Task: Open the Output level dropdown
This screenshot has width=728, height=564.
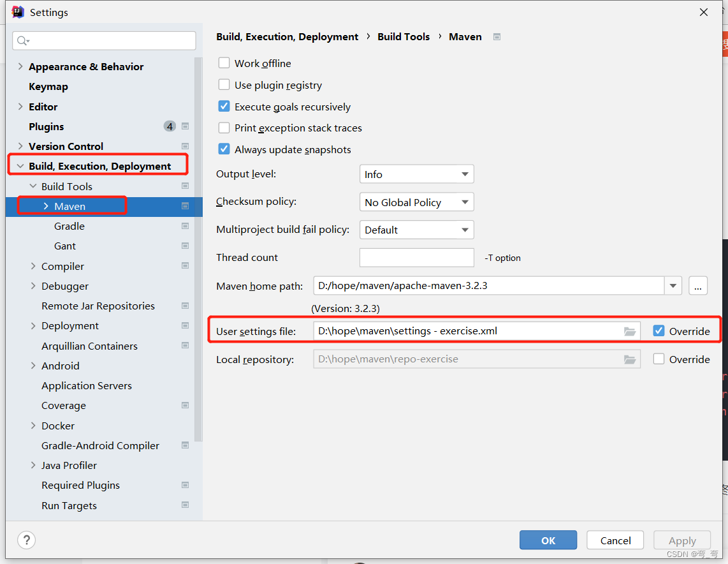Action: pyautogui.click(x=416, y=174)
